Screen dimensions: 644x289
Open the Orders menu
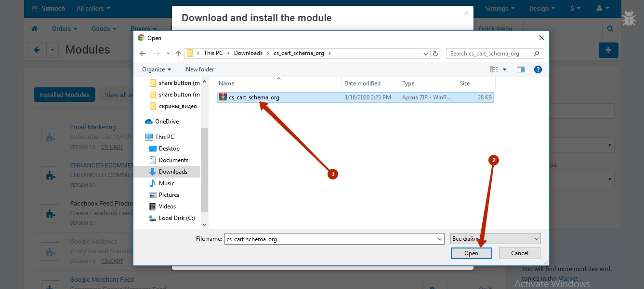click(65, 29)
